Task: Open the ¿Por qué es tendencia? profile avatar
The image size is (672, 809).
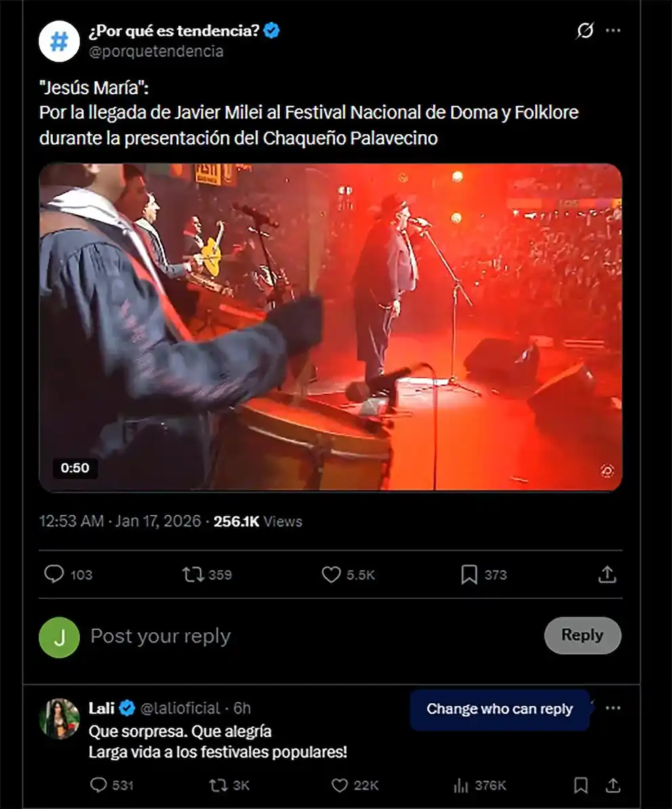Action: [60, 41]
